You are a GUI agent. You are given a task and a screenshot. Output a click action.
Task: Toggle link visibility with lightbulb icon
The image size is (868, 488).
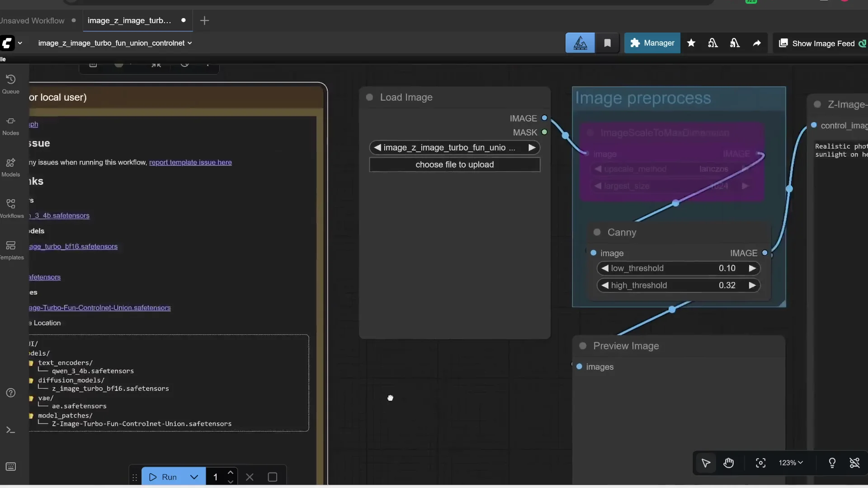pos(833,463)
